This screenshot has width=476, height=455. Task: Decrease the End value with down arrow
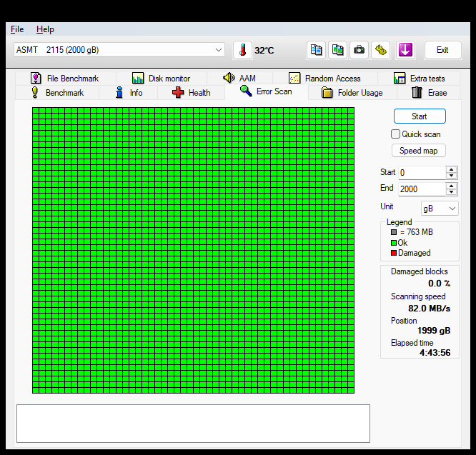pyautogui.click(x=452, y=192)
